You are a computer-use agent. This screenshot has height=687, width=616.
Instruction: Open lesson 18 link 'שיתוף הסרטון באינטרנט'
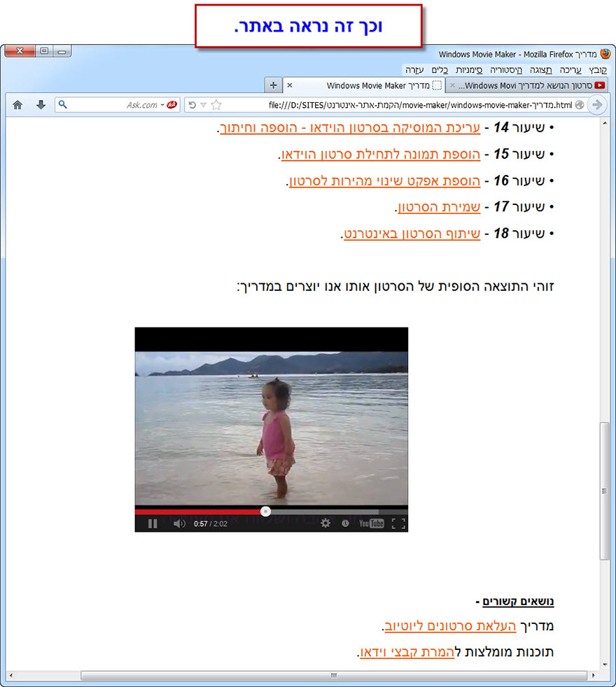(412, 234)
